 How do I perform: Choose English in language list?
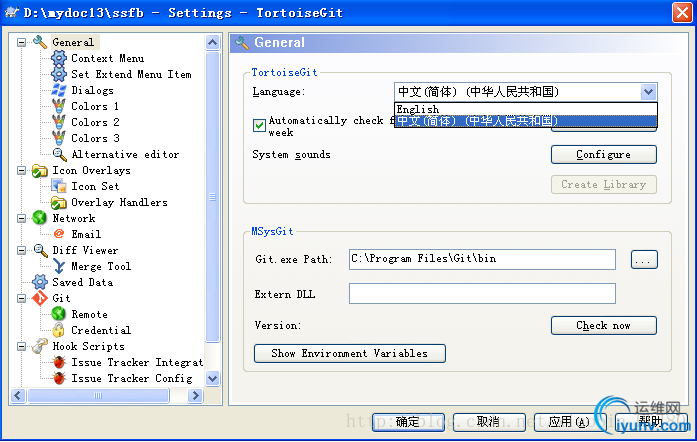coord(526,109)
